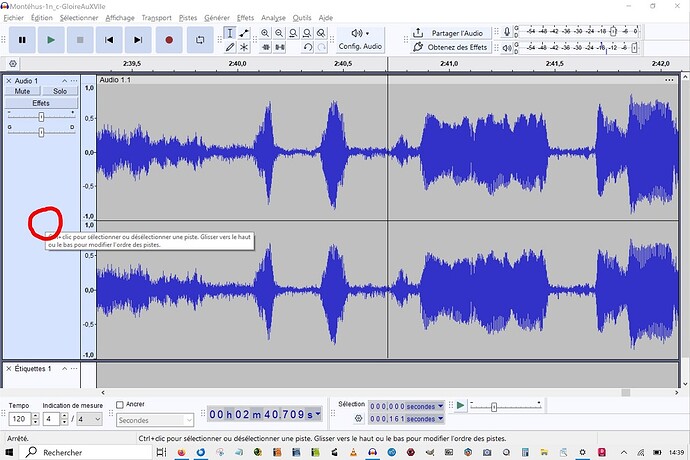Open the Config. Audio dropdown
The width and height of the screenshot is (690, 460).
coord(360,39)
